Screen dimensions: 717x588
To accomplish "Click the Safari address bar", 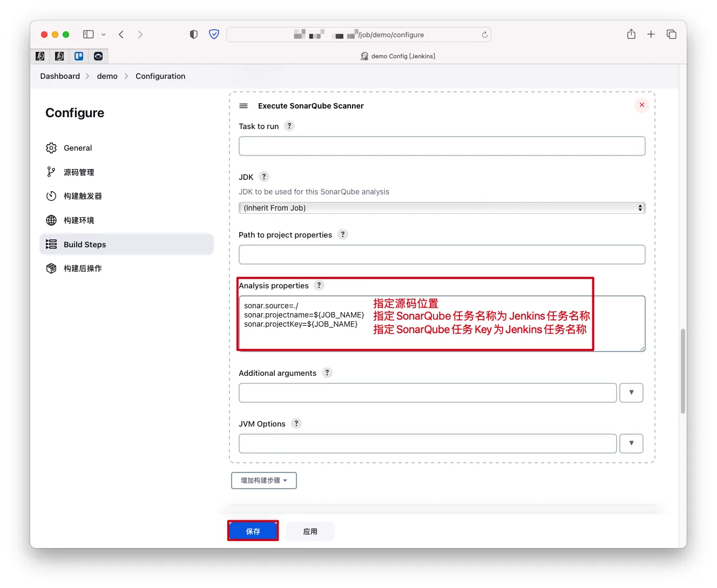I will point(359,35).
